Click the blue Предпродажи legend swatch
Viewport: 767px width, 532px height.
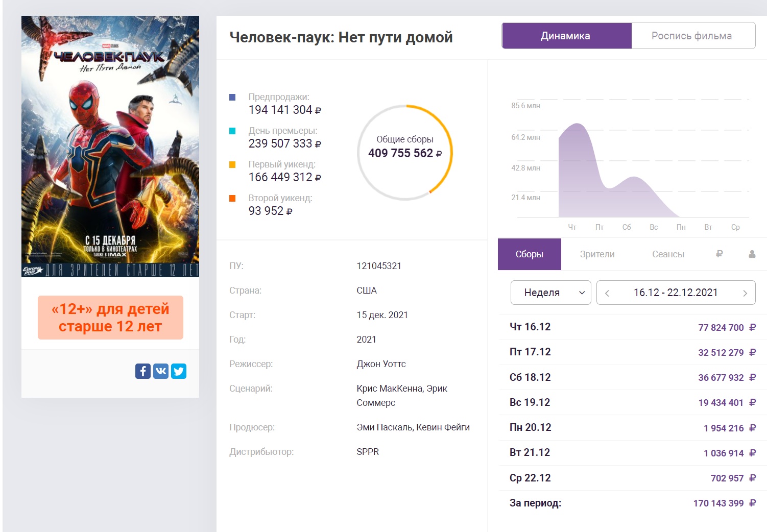(x=232, y=97)
